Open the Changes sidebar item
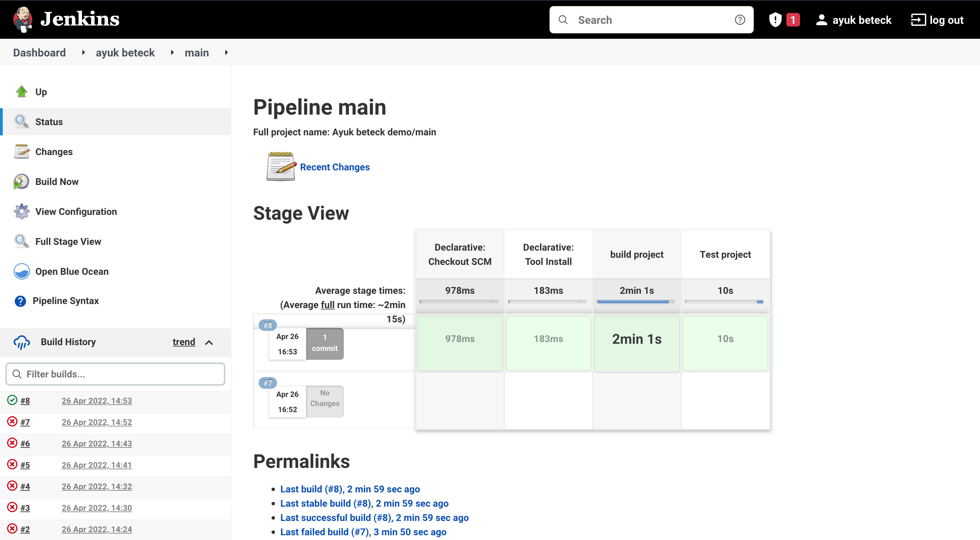Screen dimensions: 980x540 point(54,152)
